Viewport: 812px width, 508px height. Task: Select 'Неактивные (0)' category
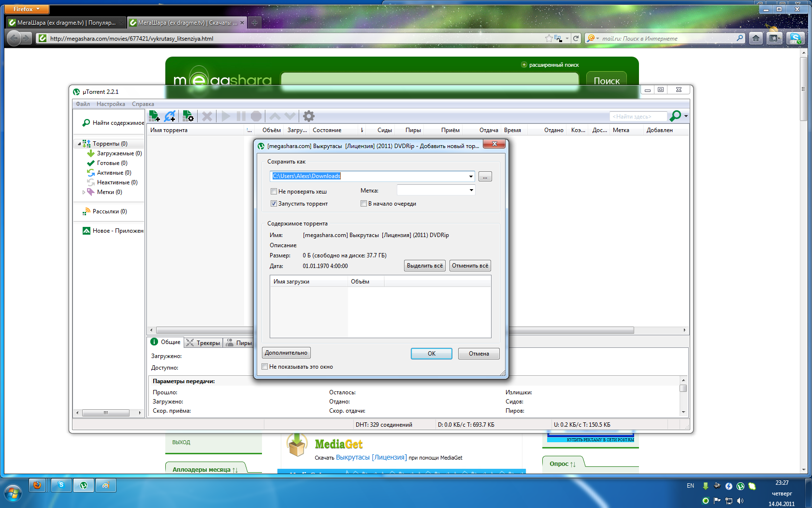[x=113, y=182]
